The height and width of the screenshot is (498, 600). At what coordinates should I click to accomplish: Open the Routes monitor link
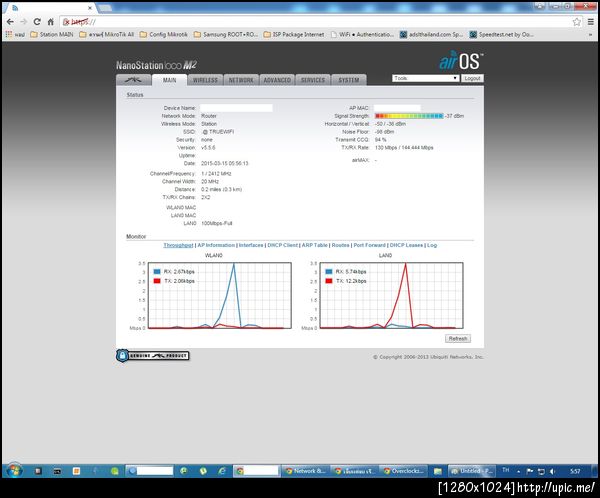pyautogui.click(x=341, y=245)
